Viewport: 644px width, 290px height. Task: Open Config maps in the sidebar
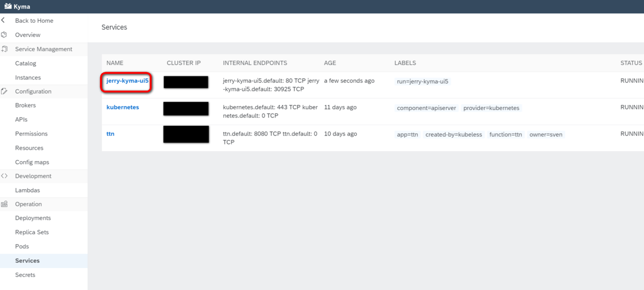(32, 162)
